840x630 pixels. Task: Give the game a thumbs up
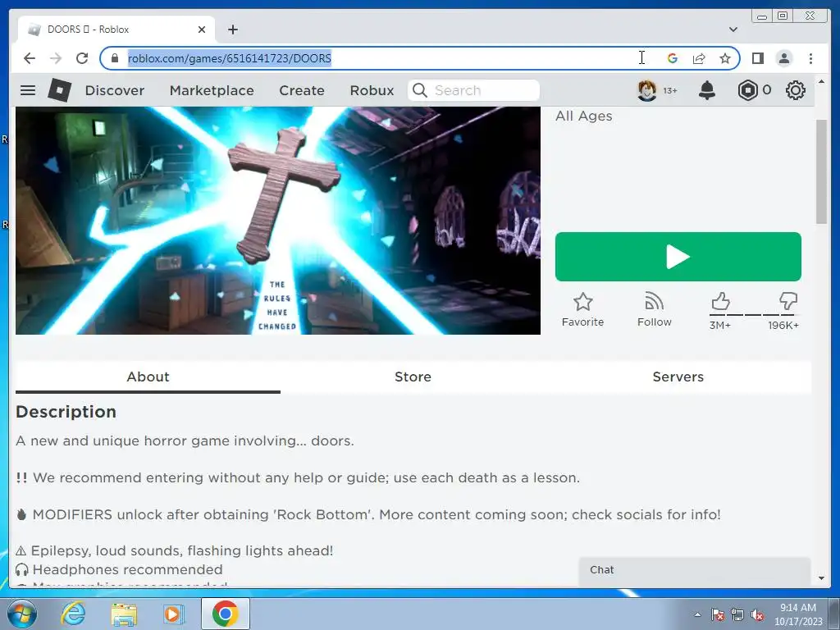[x=720, y=301]
